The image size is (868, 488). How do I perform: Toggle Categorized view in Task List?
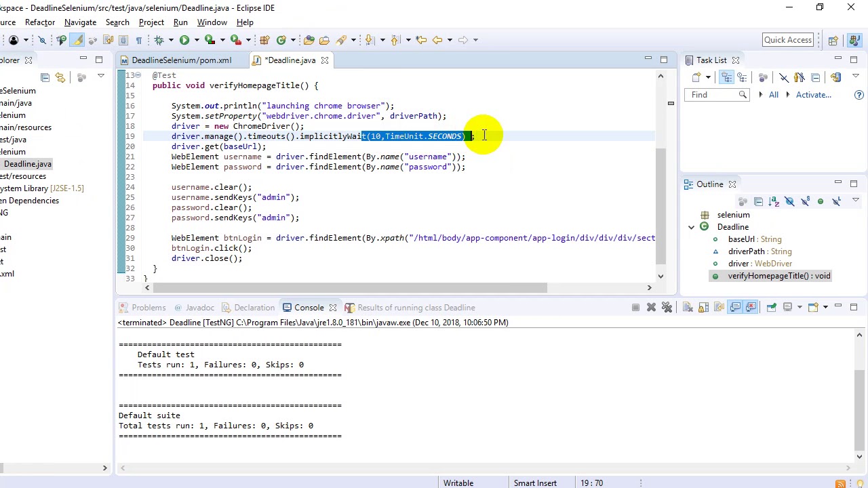pos(726,77)
